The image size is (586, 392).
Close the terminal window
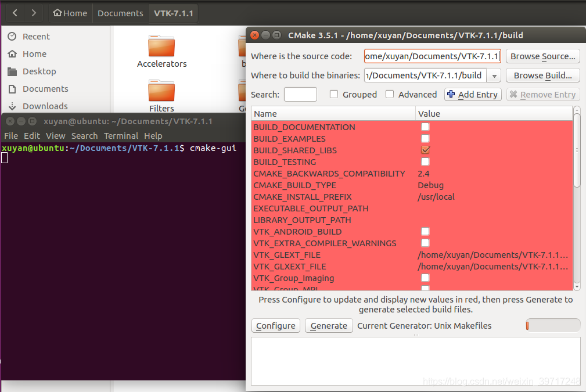coord(10,121)
